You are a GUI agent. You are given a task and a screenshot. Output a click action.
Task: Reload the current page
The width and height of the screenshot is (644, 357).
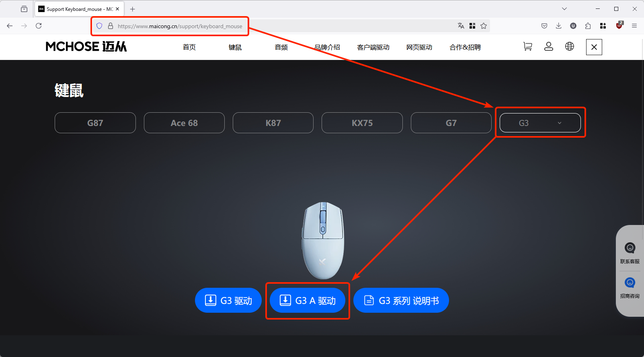[x=39, y=26]
